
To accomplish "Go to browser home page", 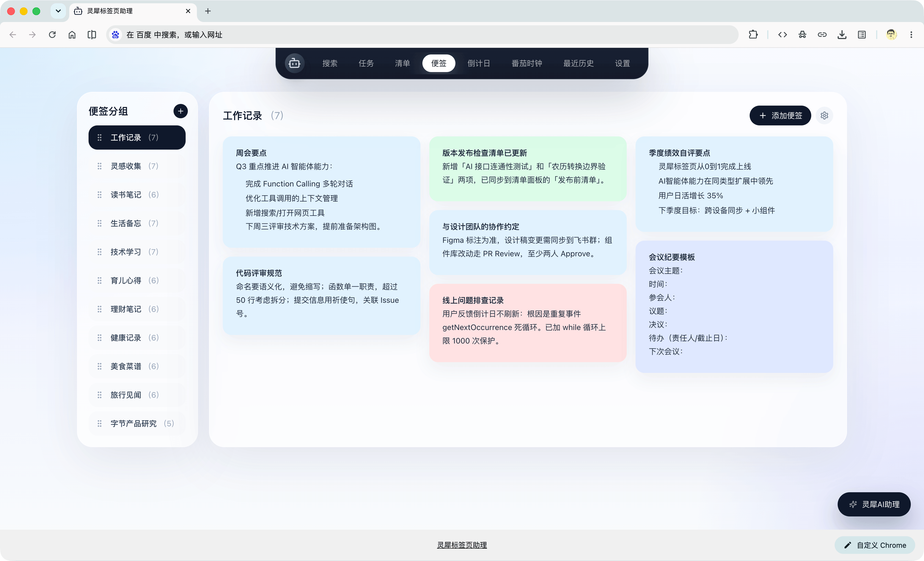I will click(x=72, y=34).
